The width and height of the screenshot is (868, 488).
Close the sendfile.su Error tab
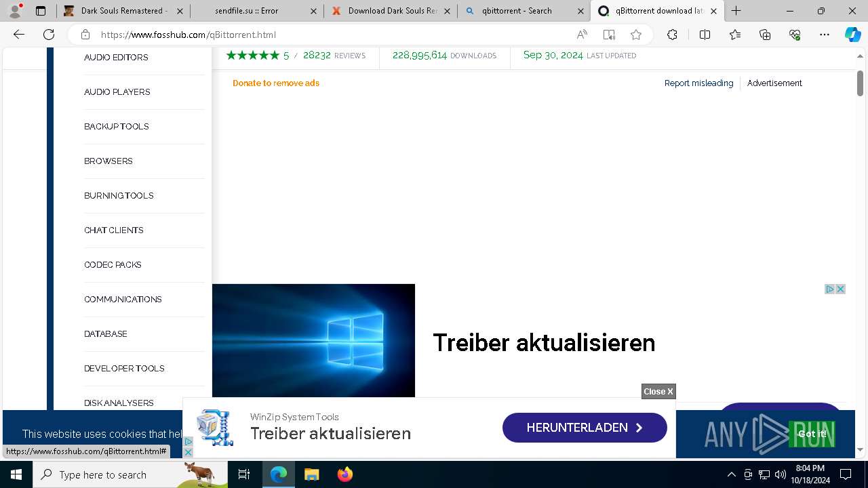[x=313, y=11]
